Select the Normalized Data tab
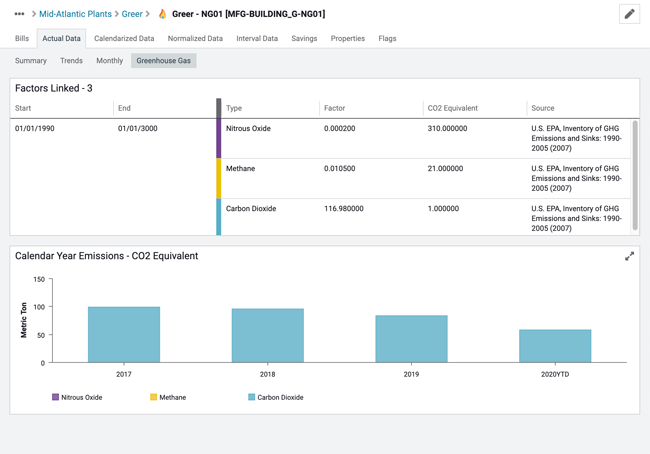The height and width of the screenshot is (454, 650). (195, 38)
